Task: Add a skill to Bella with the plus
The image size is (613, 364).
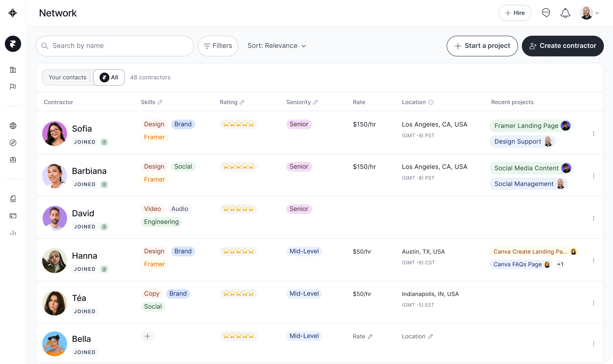Action: pos(147,336)
